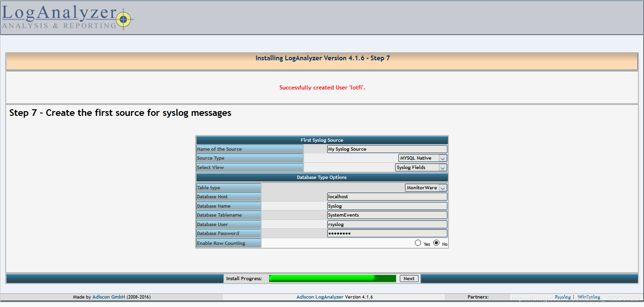Viewport: 644px width, 307px height.
Task: Open the Adiscon GmbH link
Action: 109,297
